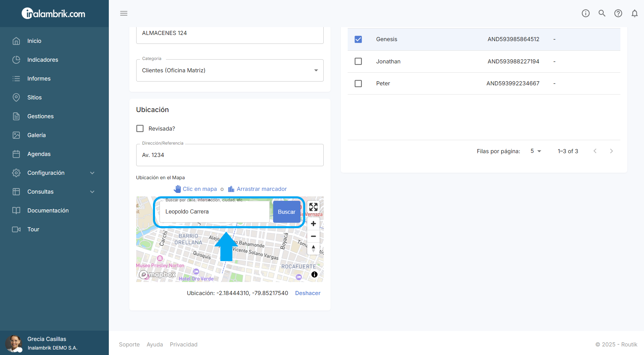This screenshot has height=355, width=644.
Task: Zoom in the map with plus
Action: 313,224
